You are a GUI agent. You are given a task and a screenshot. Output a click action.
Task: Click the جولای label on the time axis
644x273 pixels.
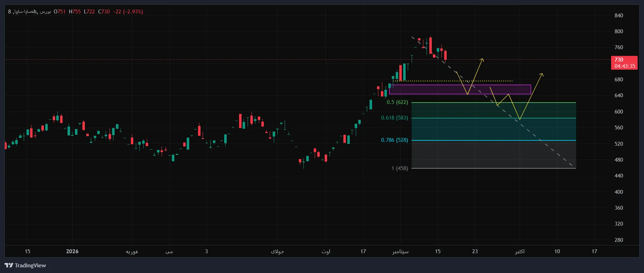click(278, 251)
